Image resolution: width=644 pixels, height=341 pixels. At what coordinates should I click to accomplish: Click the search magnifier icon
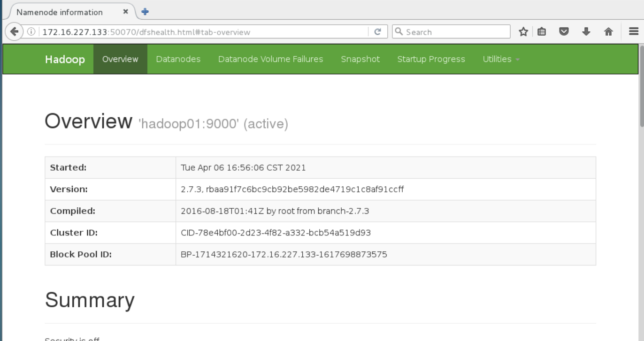pyautogui.click(x=399, y=32)
